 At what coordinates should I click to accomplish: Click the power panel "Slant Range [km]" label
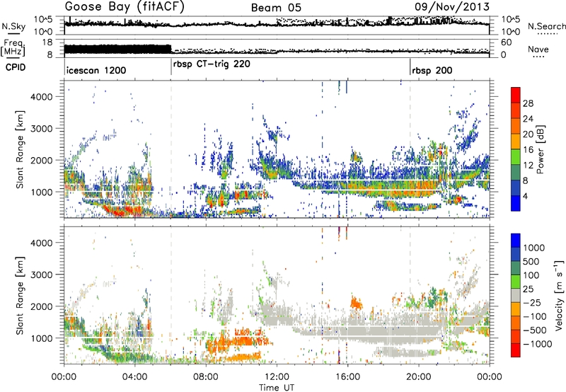20,149
